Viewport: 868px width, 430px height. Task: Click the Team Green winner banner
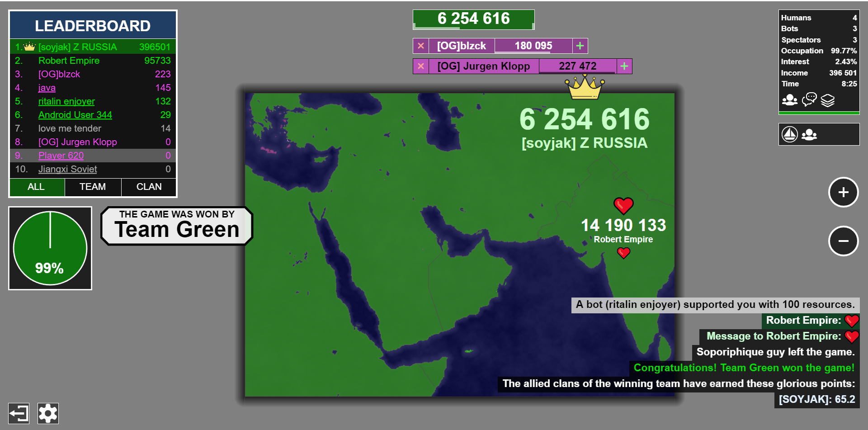pos(177,226)
